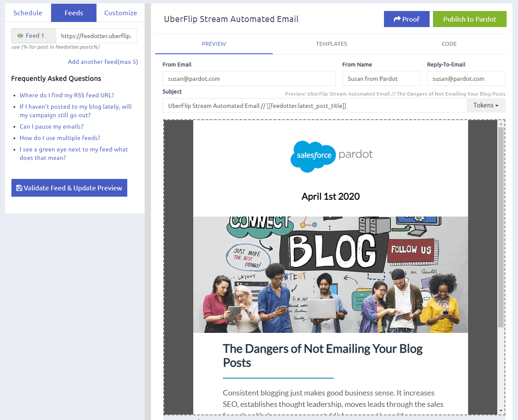Viewport: 518px width, 420px height.
Task: Open FAQ about green eye next to feed
Action: pyautogui.click(x=74, y=154)
